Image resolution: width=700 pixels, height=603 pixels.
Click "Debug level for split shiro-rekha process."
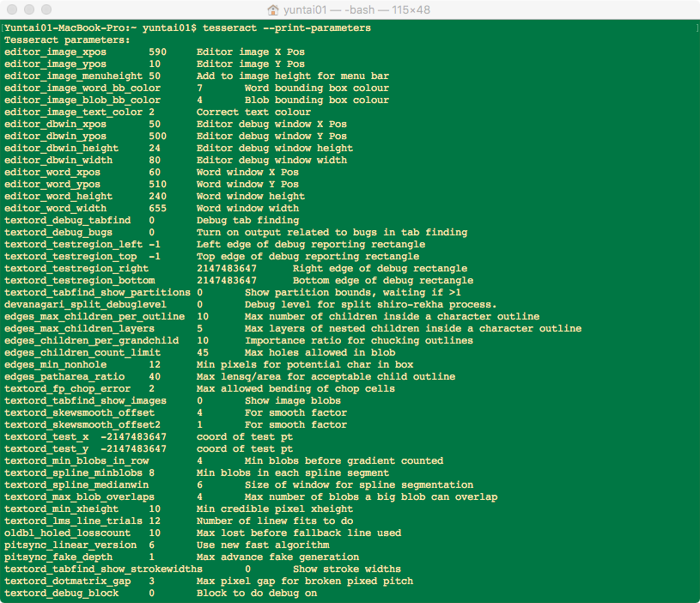(x=370, y=305)
